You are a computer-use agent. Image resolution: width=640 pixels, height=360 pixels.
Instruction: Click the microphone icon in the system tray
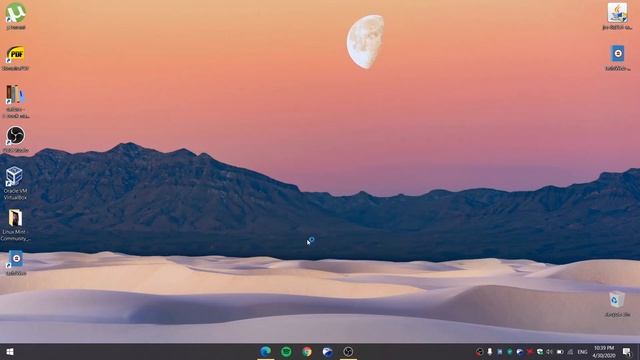pyautogui.click(x=490, y=352)
